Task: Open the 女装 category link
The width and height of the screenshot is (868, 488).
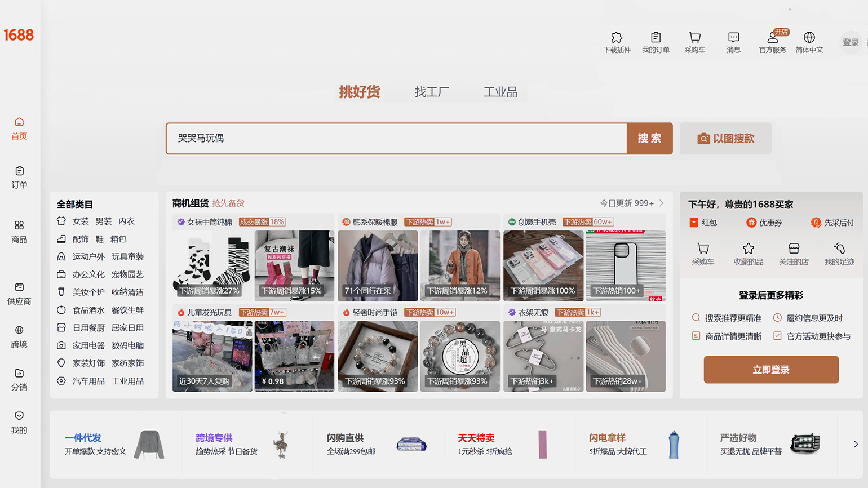Action: click(x=81, y=221)
